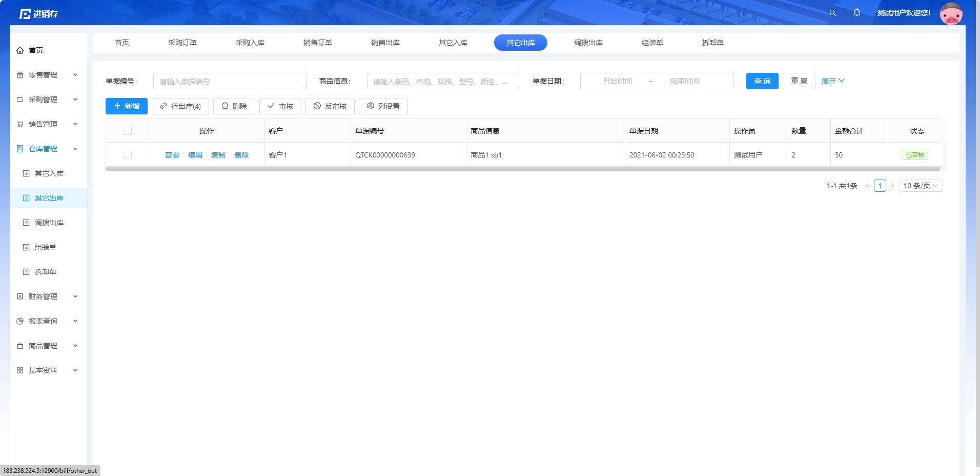Viewport: 980px width, 476px height.
Task: Expand 销售管理 menu chevron
Action: (75, 124)
